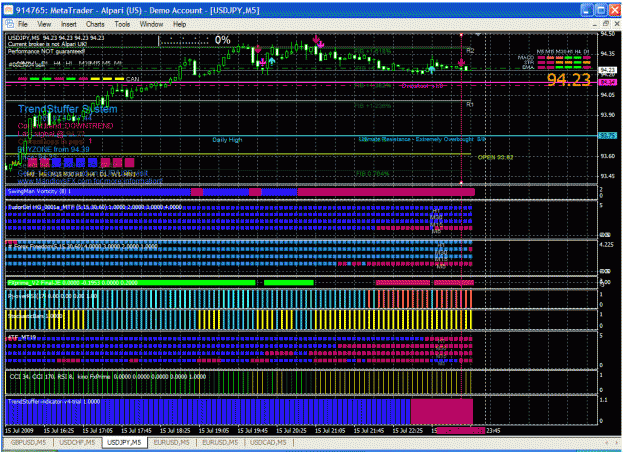Click the 'OPEN 93.62' label

pyautogui.click(x=495, y=157)
